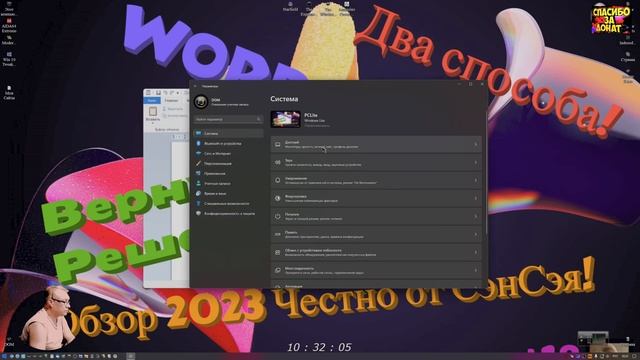Expand the Звук row chevron
The width and height of the screenshot is (640, 360).
coord(476,162)
